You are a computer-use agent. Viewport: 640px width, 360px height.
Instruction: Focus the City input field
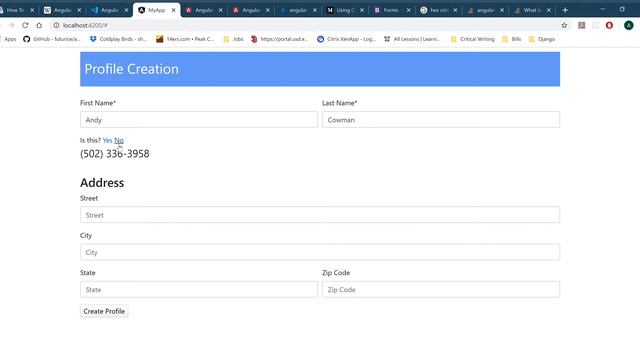point(320,252)
